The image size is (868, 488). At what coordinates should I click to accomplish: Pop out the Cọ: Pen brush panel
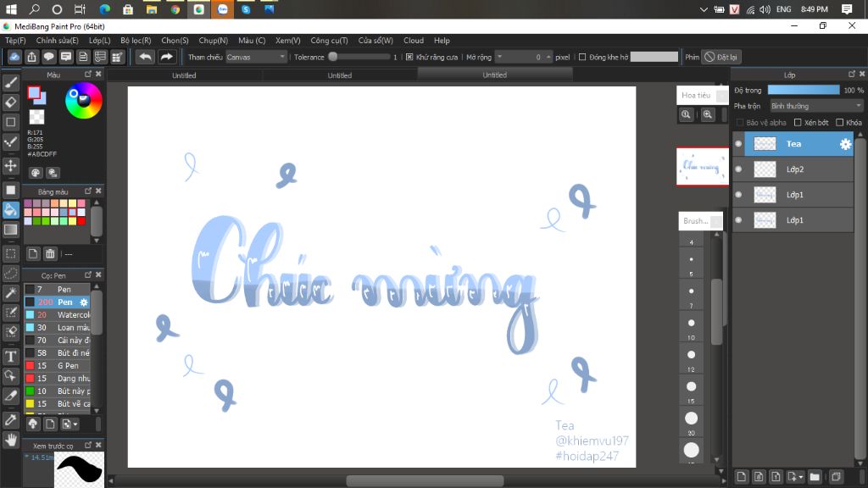tap(88, 274)
